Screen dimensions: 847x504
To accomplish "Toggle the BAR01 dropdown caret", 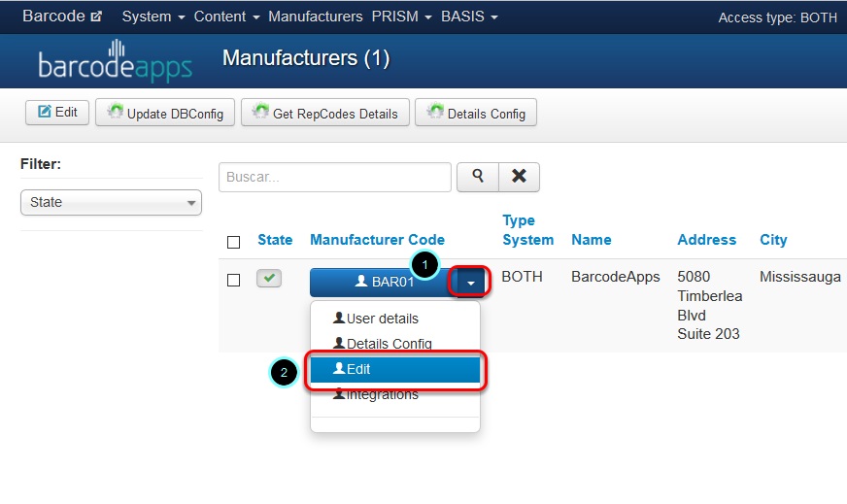I will 471,283.
